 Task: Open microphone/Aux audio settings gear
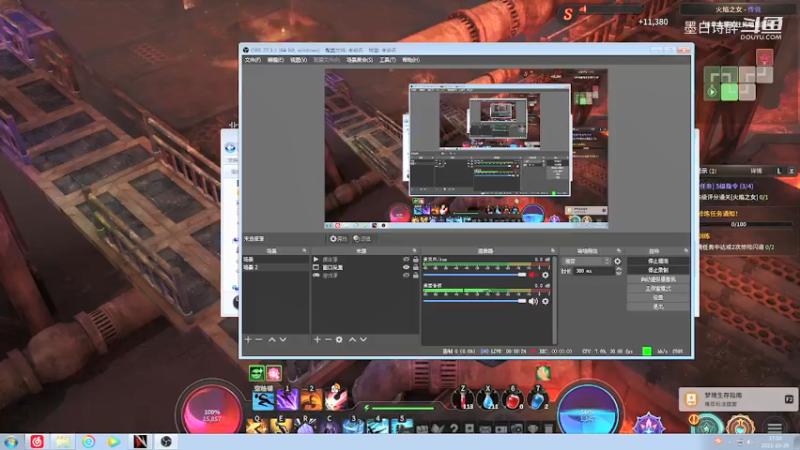pos(545,275)
